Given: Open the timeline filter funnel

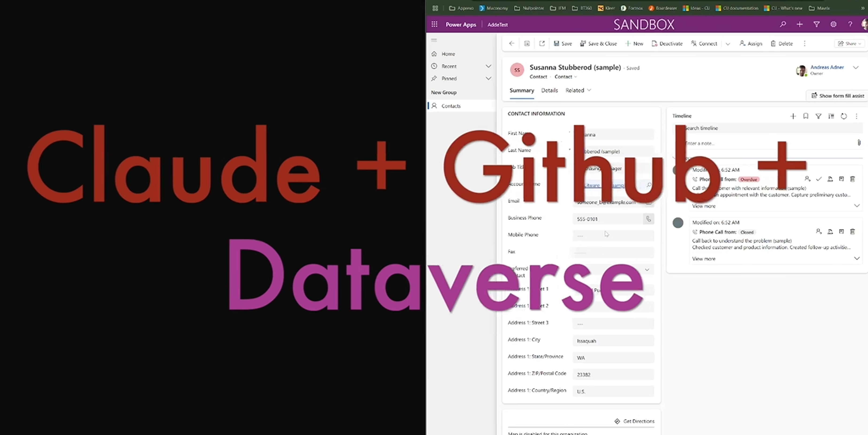Looking at the screenshot, I should tap(818, 116).
